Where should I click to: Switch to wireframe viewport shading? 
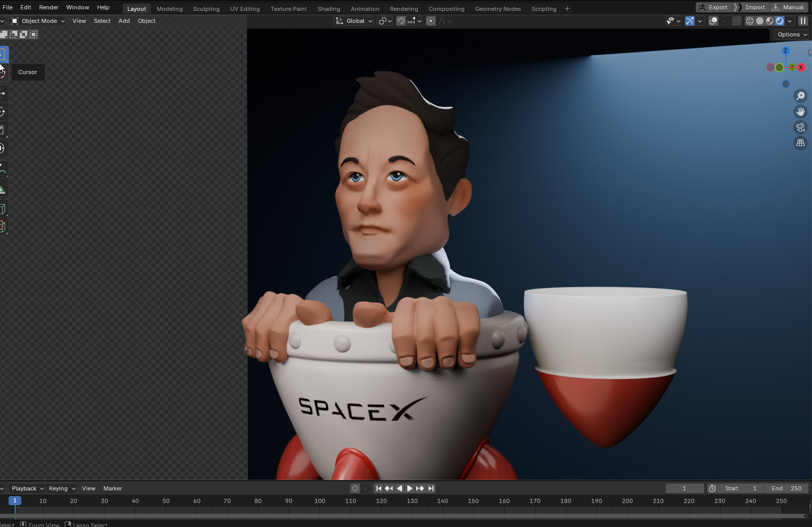(x=750, y=21)
